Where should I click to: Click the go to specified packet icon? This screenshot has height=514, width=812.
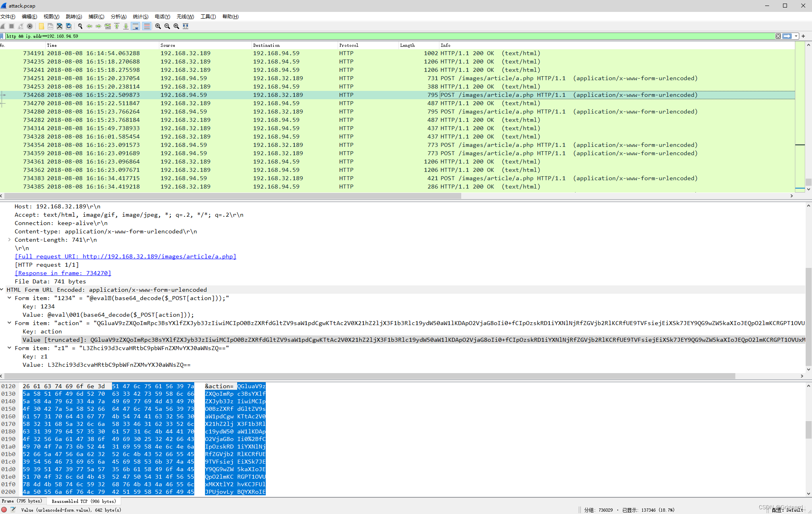click(108, 26)
